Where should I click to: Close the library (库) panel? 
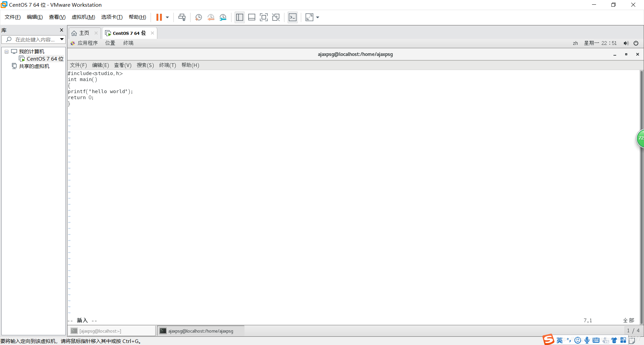pyautogui.click(x=61, y=30)
